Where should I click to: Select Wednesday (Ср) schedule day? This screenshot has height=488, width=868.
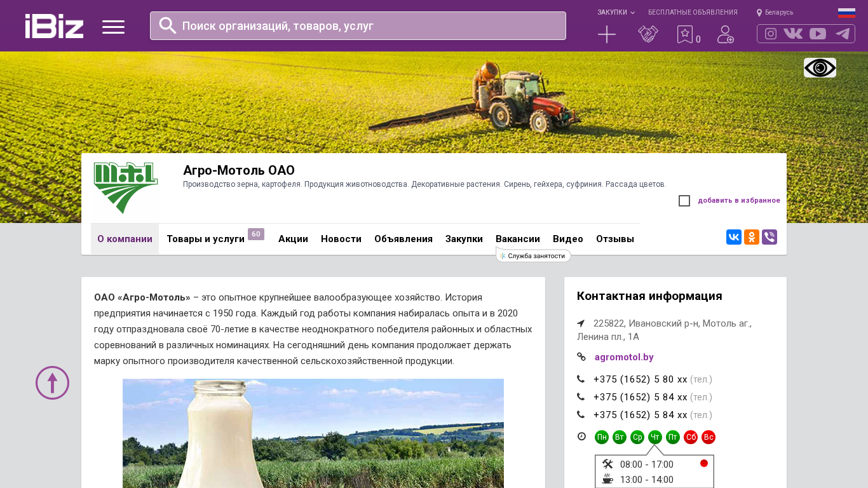[637, 437]
